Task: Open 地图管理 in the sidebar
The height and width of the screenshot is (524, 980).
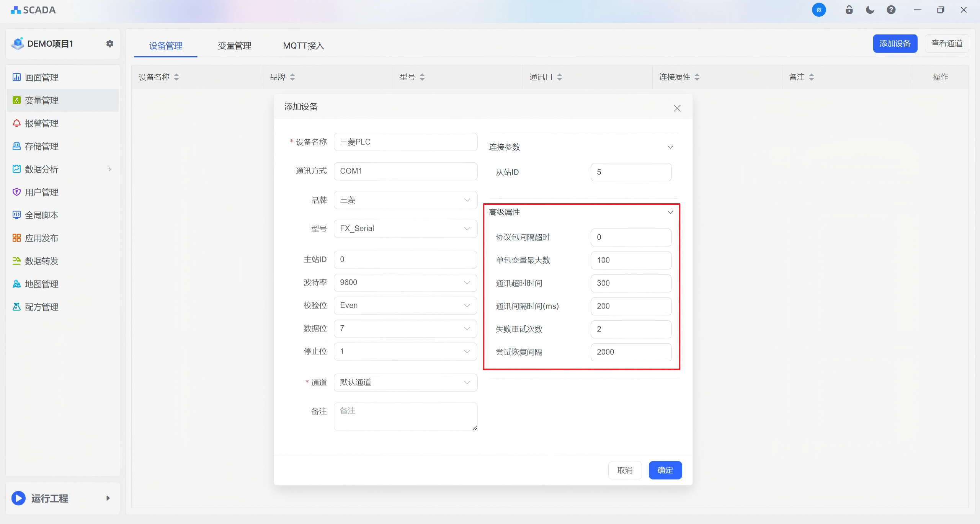Action: 41,284
